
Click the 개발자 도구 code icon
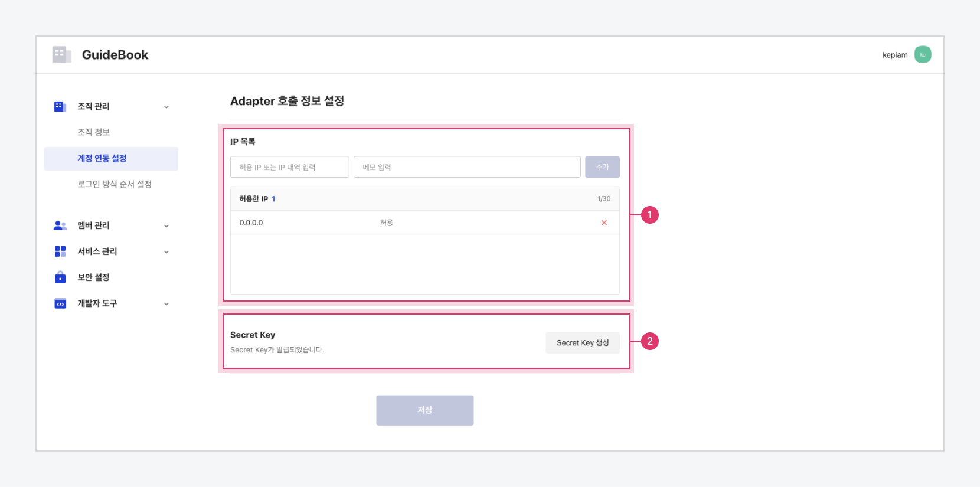click(x=60, y=303)
